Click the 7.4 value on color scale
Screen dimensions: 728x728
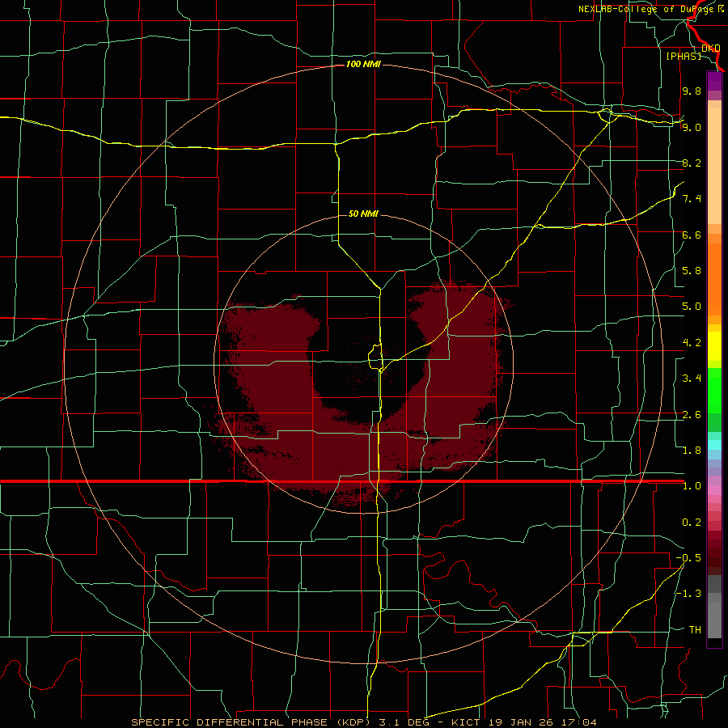[x=692, y=199]
